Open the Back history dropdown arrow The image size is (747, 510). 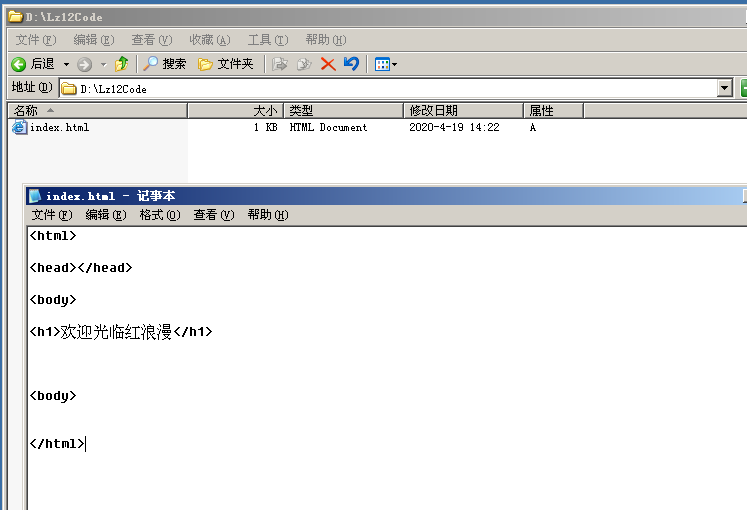tap(66, 64)
